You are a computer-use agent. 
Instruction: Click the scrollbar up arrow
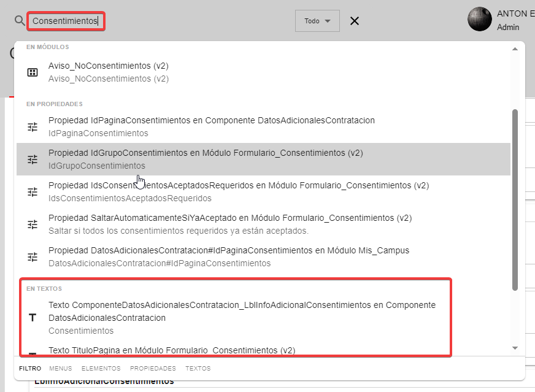click(515, 49)
